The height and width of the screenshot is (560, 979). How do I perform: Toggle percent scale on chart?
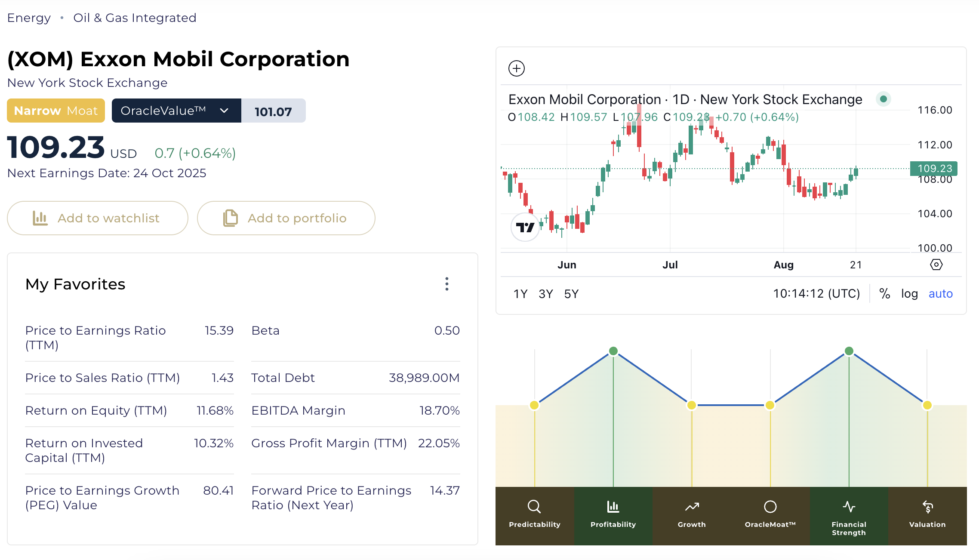coord(884,294)
